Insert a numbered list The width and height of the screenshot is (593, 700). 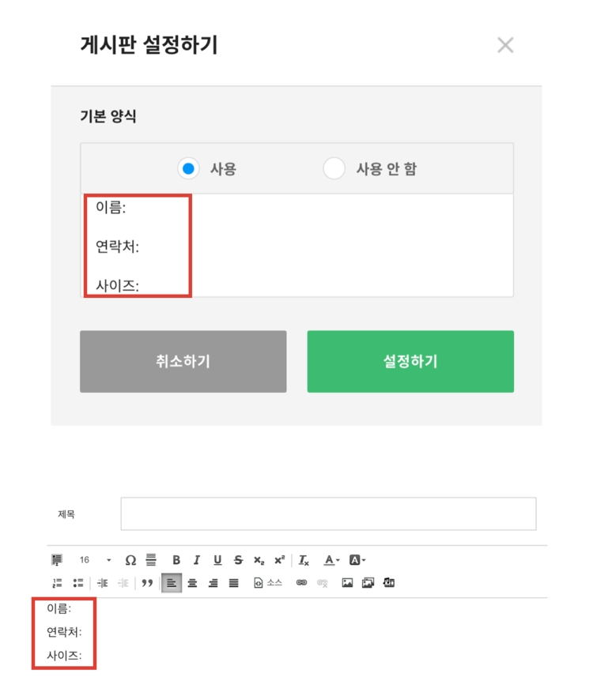57,583
